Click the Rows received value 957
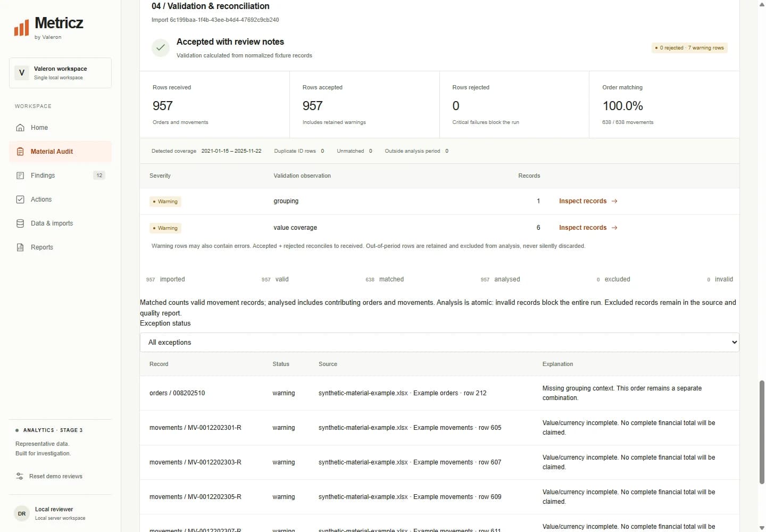766x532 pixels. coord(163,106)
